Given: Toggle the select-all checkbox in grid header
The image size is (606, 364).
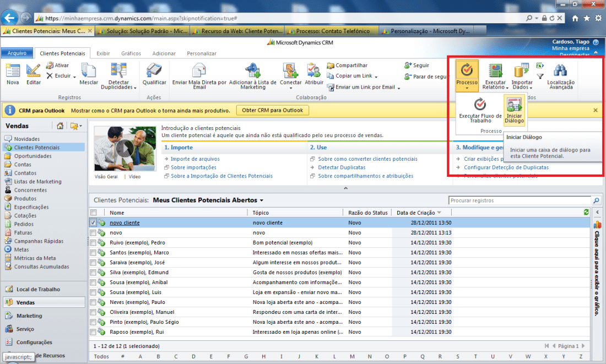Looking at the screenshot, I should point(93,213).
